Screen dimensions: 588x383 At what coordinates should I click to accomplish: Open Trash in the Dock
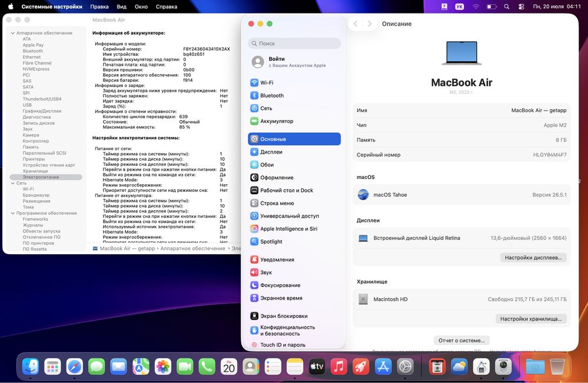(557, 366)
